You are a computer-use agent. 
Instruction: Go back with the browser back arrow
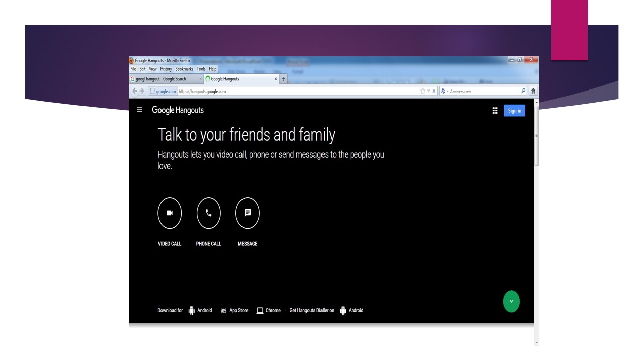[x=136, y=92]
